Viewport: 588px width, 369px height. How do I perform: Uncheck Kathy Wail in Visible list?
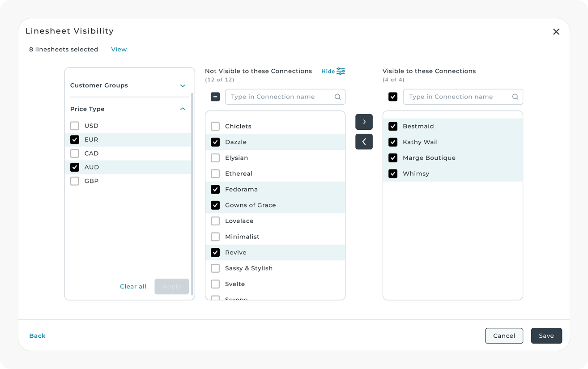pos(393,142)
